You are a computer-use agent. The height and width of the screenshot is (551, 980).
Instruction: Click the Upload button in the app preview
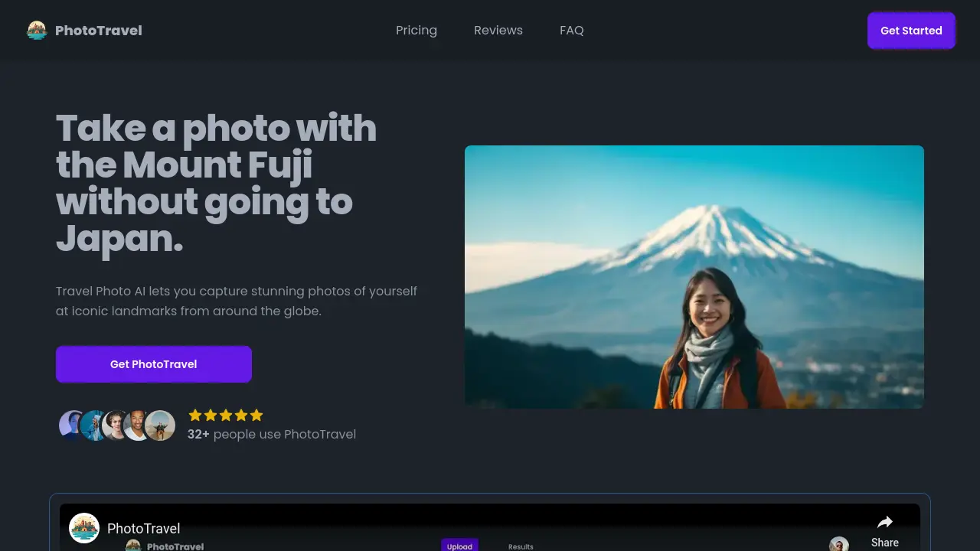[x=460, y=546]
